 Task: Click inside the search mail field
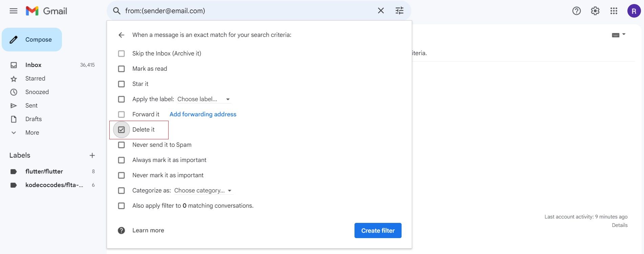point(247,11)
